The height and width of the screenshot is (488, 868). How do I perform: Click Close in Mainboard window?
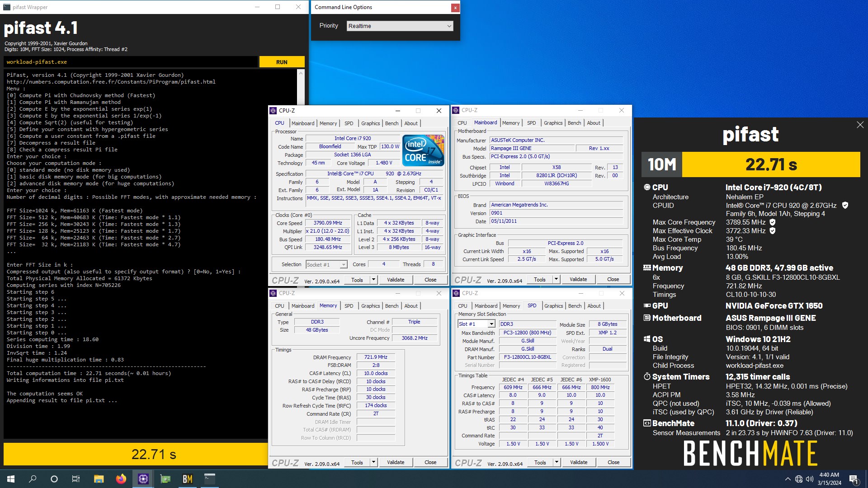tap(613, 279)
